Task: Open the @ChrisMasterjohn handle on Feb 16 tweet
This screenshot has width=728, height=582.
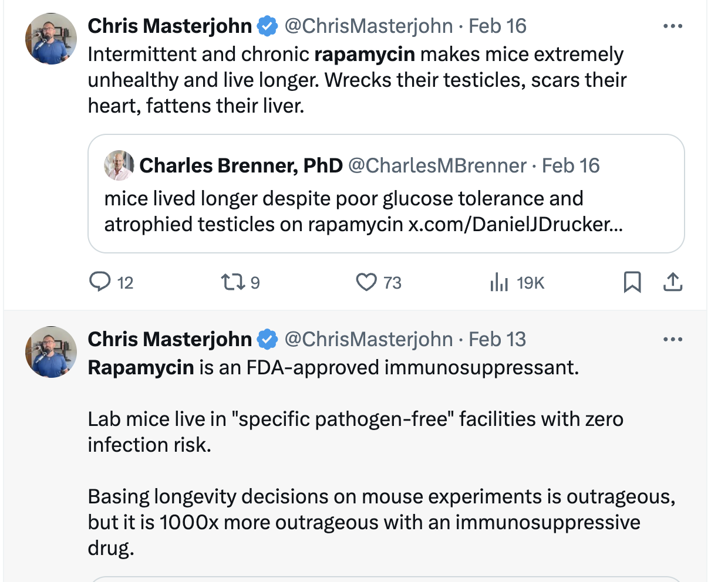Action: (369, 26)
